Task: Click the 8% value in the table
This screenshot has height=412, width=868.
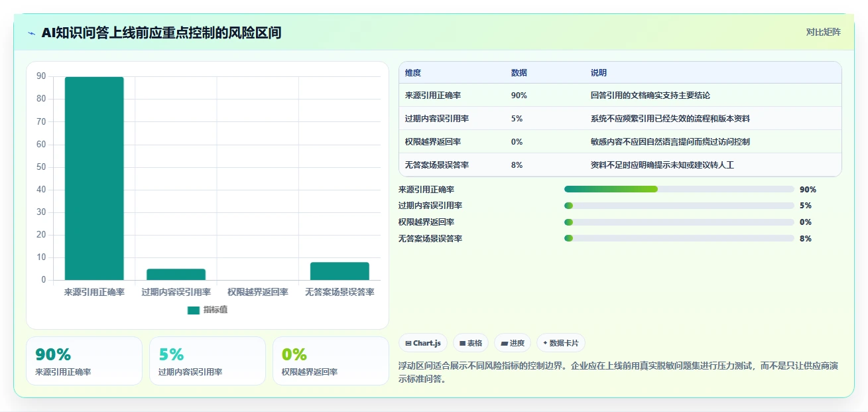Action: tap(517, 165)
